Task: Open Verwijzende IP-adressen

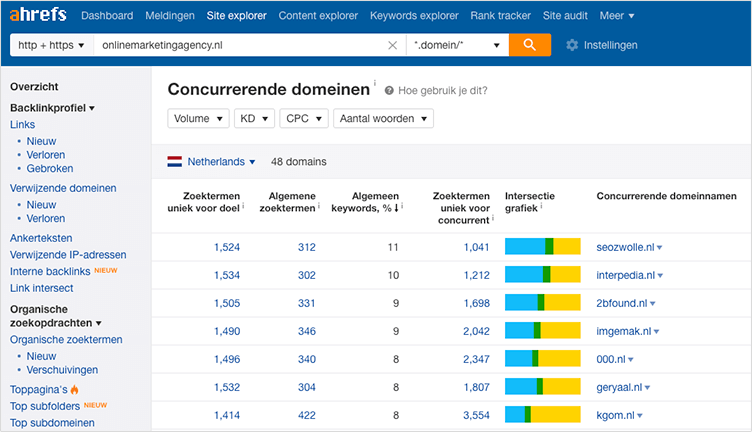Action: pyautogui.click(x=68, y=255)
